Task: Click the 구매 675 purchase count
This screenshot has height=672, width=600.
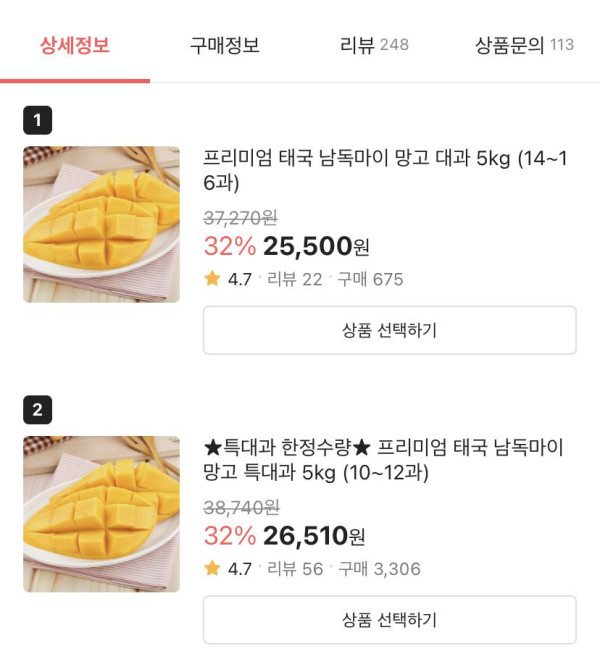Action: tap(370, 279)
